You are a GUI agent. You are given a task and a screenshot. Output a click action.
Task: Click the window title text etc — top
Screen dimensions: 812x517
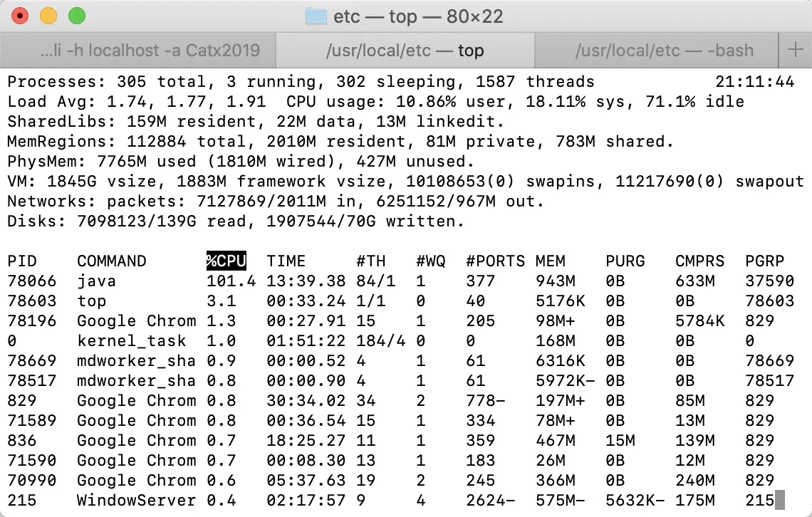coord(418,16)
